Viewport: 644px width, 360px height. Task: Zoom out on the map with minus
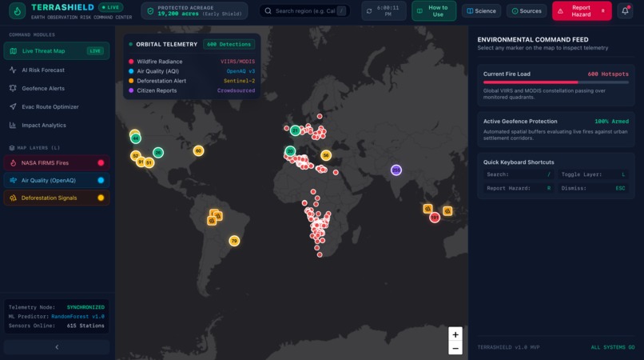click(455, 348)
